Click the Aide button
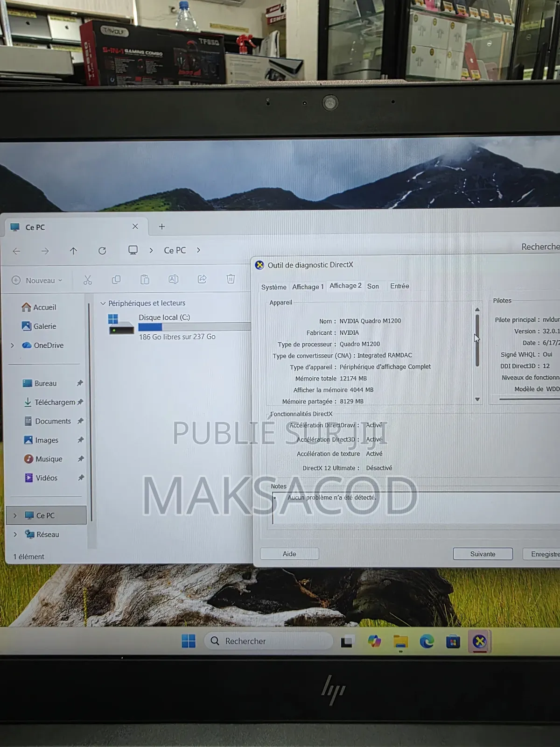Image resolution: width=560 pixels, height=747 pixels. click(289, 554)
